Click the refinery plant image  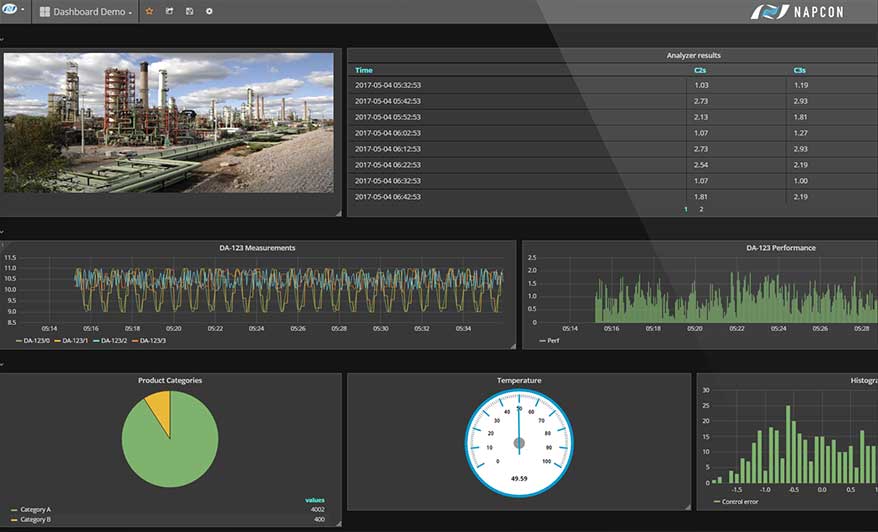tap(168, 122)
